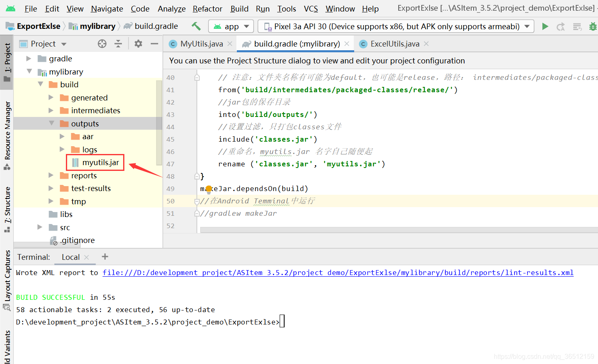Toggle fold marker at line 48
The height and width of the screenshot is (364, 598).
point(197,176)
